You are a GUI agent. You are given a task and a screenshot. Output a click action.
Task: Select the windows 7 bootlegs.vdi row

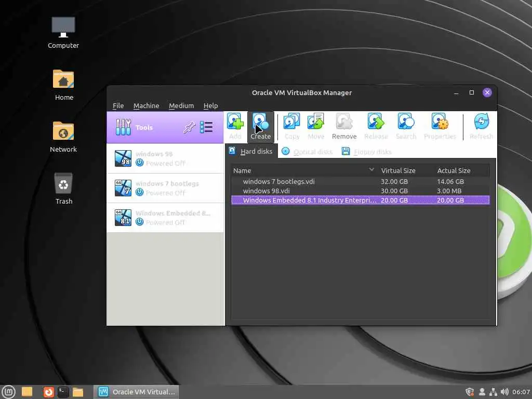tap(361, 181)
